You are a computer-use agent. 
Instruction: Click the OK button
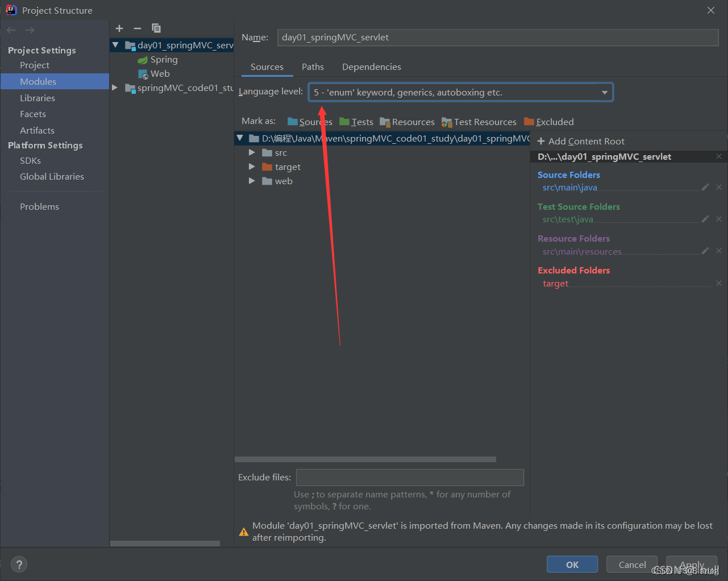[x=572, y=565]
